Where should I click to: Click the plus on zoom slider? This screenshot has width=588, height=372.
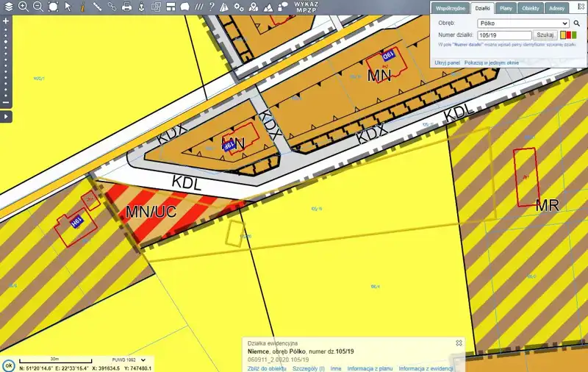(6, 21)
